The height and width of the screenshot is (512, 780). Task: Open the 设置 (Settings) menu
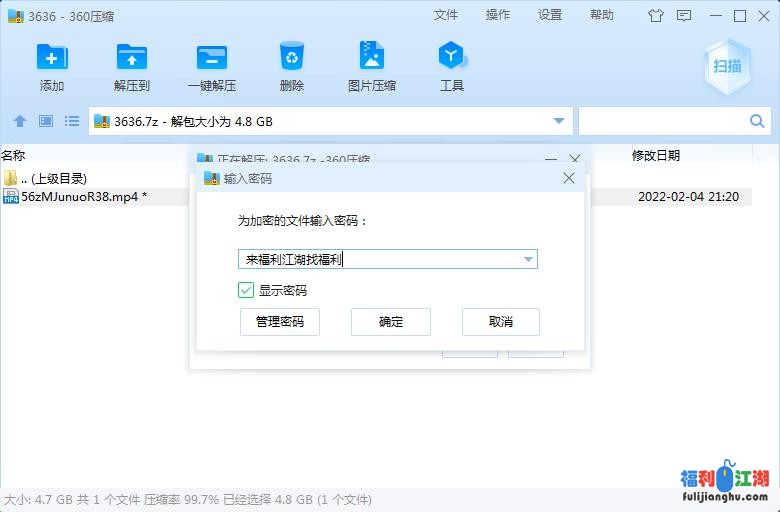pyautogui.click(x=550, y=15)
